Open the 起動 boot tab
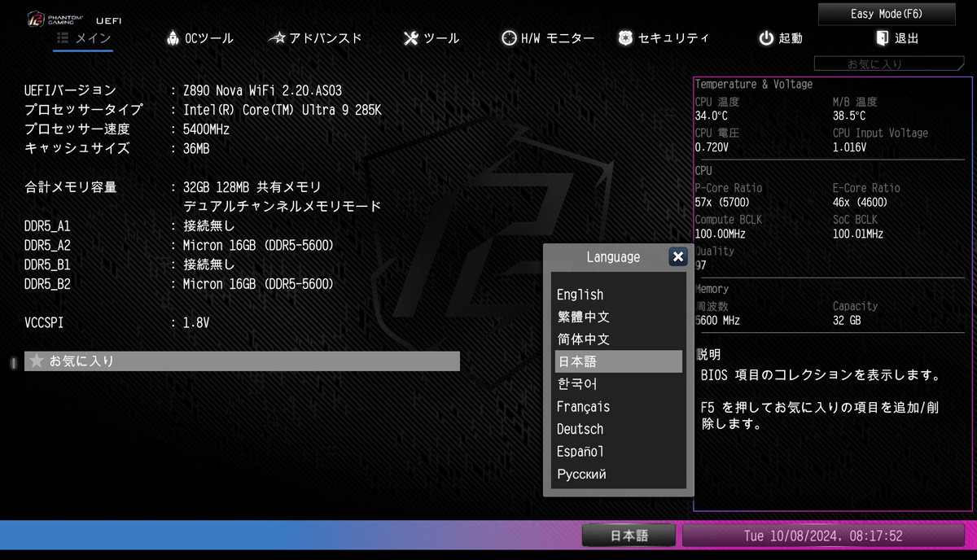Viewport: 977px width, 560px height. click(781, 38)
